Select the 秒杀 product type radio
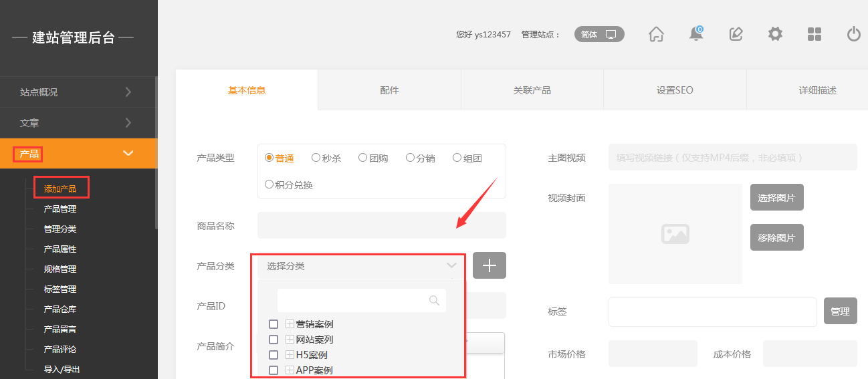 coord(316,158)
